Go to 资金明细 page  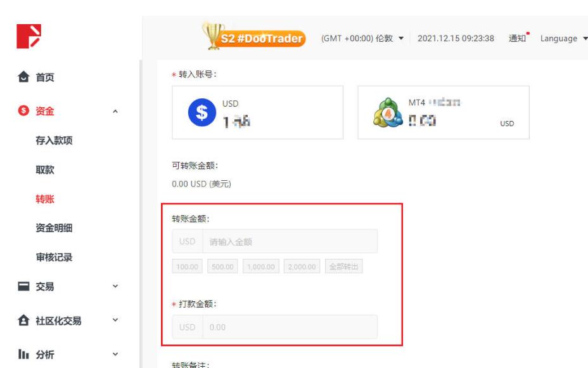[x=54, y=228]
